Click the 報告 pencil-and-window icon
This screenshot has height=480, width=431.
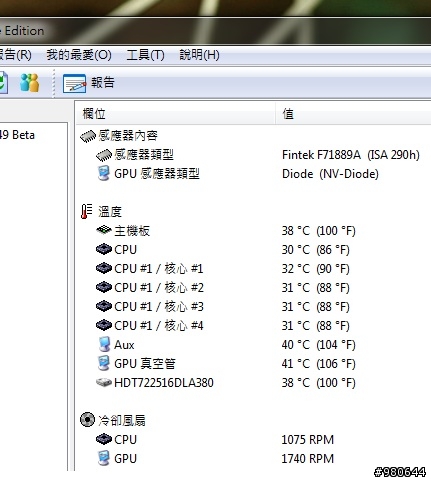point(74,83)
